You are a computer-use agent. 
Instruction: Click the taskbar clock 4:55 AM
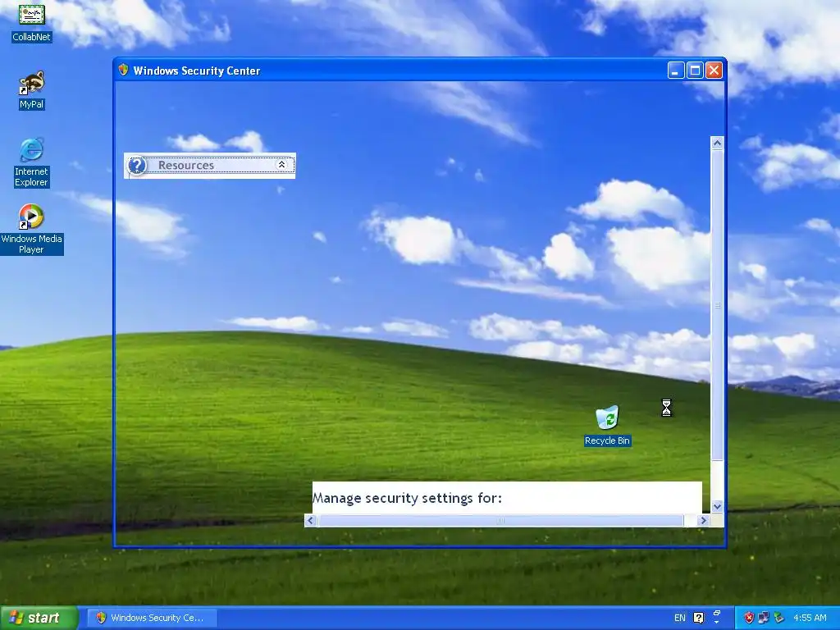[x=810, y=618]
